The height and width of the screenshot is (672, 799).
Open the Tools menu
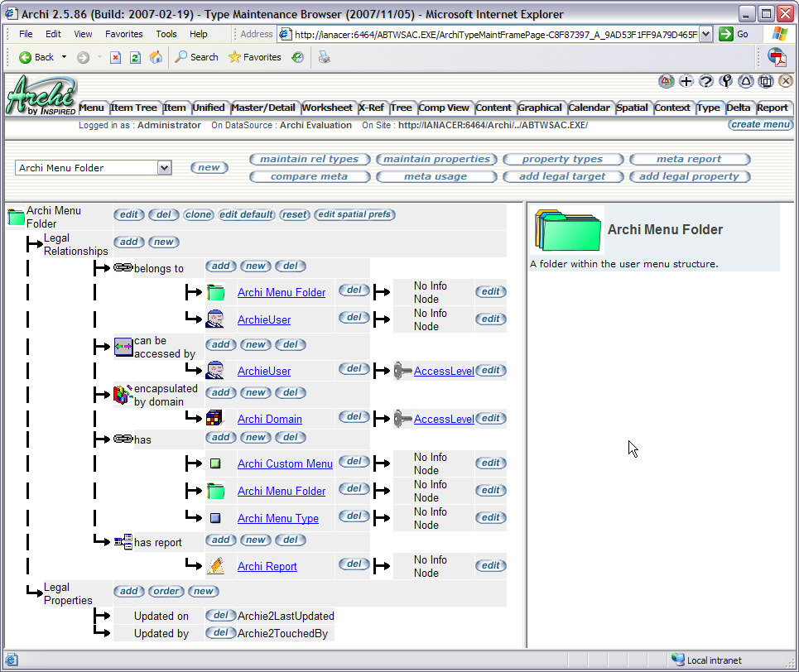166,34
